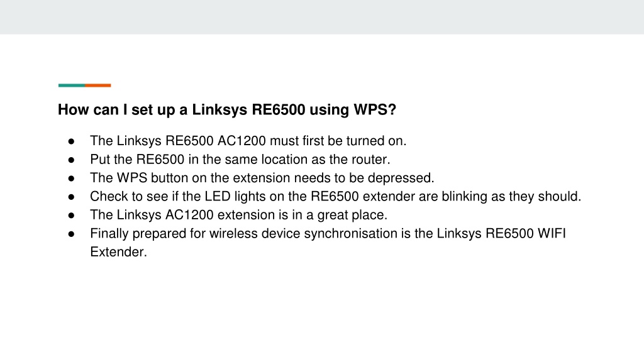The image size is (644, 362).
Task: Click the bullet dot before 'Check to see'
Action: (x=72, y=197)
